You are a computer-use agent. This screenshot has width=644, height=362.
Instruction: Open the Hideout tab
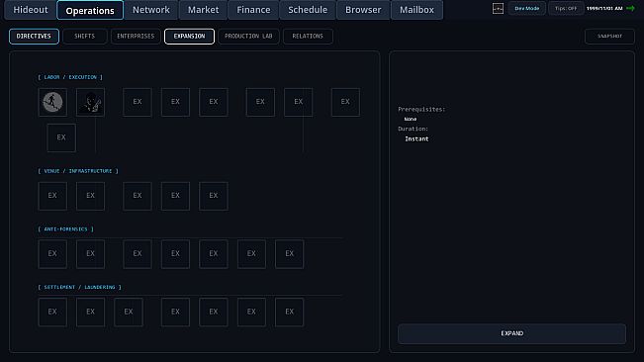(x=31, y=10)
